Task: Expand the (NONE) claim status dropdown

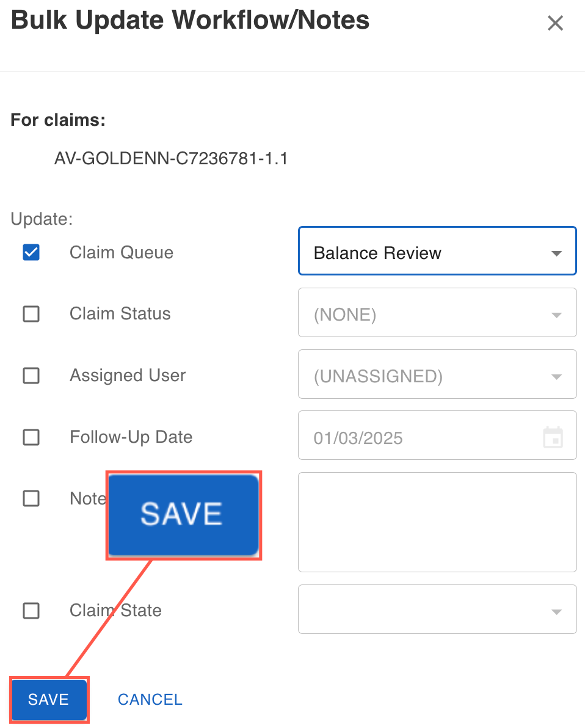Action: pos(437,315)
